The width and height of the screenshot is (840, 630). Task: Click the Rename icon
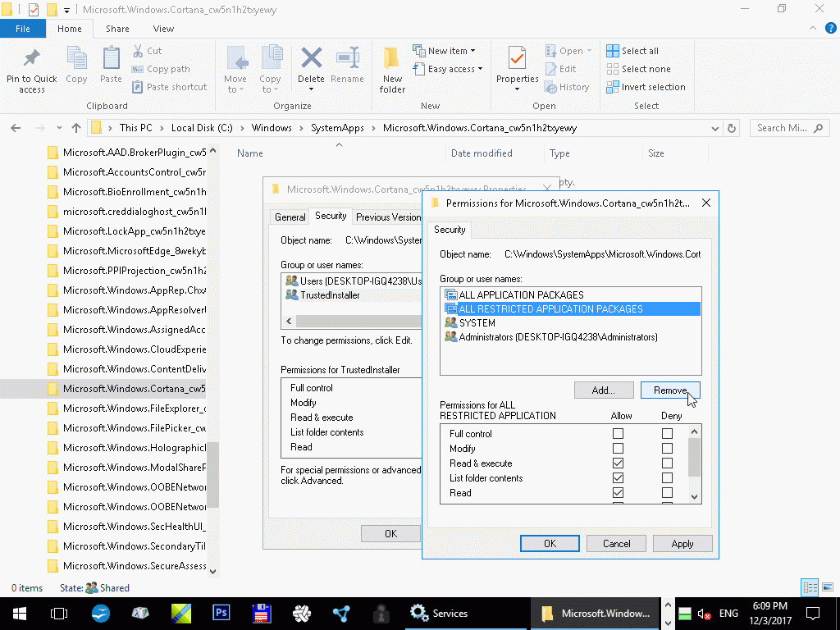pyautogui.click(x=348, y=58)
